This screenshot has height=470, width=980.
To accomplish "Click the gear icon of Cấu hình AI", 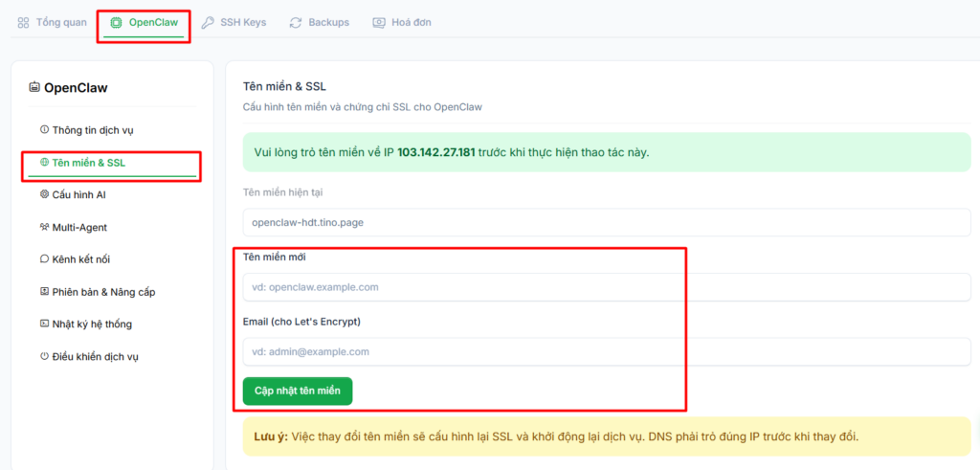I will pos(44,195).
